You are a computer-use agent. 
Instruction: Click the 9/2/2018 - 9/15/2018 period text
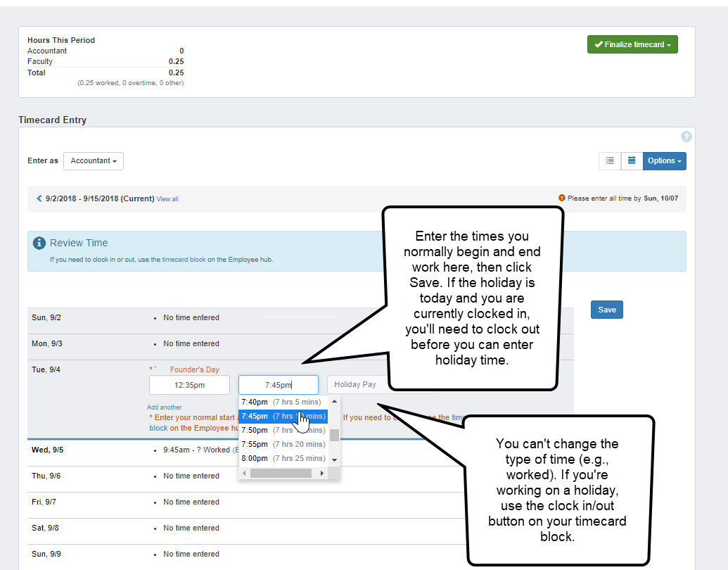(100, 199)
